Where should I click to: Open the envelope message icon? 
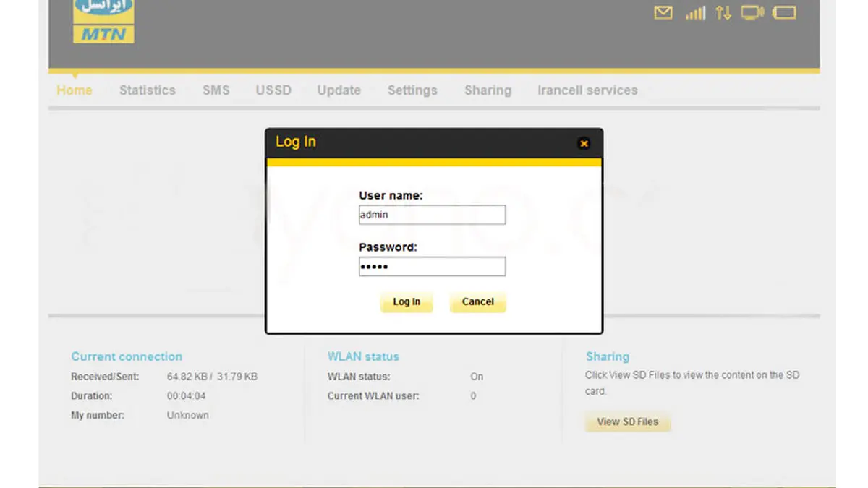[x=663, y=13]
